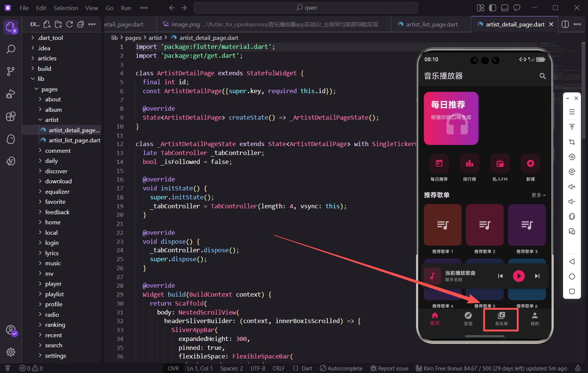The image size is (588, 373).
Task: Tap the 私人FM radio icon
Action: click(500, 163)
